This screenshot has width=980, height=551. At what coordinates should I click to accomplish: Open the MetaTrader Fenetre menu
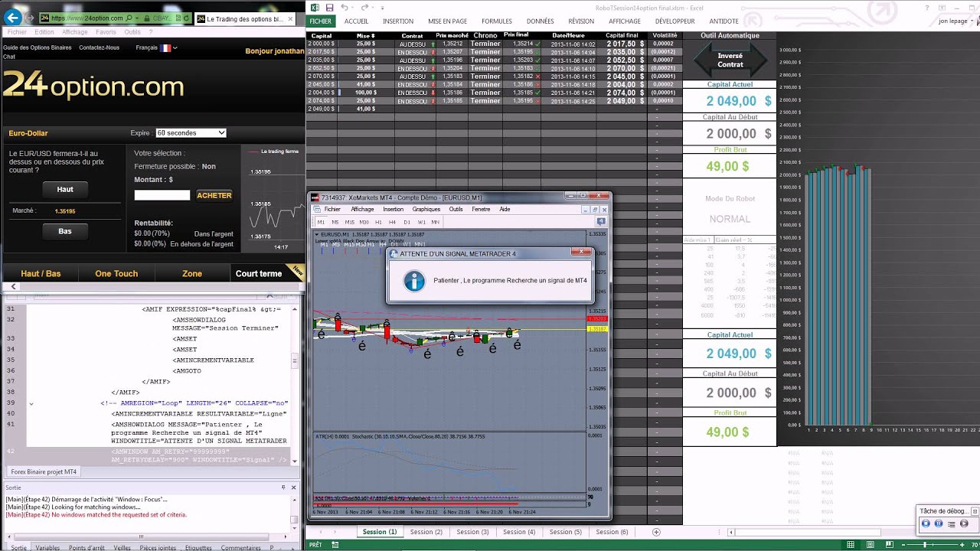[481, 209]
